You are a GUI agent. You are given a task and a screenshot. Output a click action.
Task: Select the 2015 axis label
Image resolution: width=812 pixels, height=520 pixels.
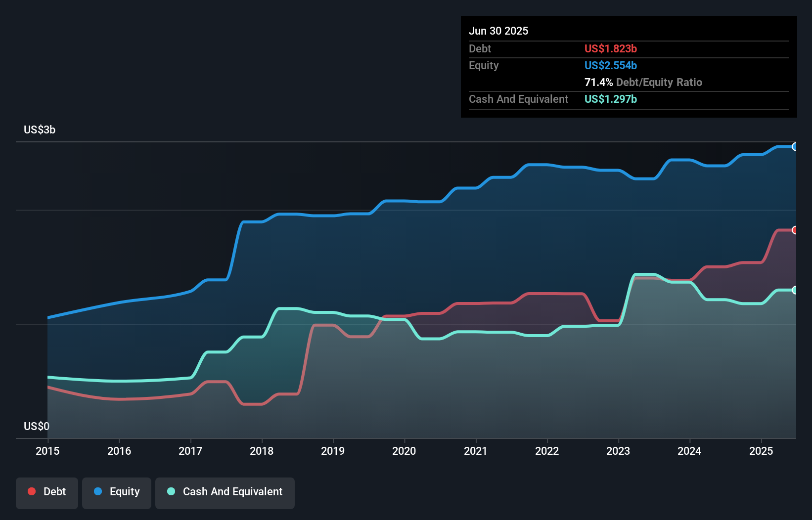click(47, 451)
